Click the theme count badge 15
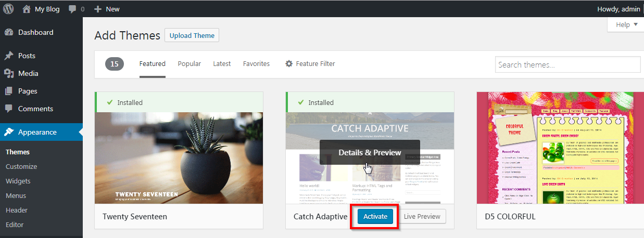The height and width of the screenshot is (238, 644). click(115, 64)
